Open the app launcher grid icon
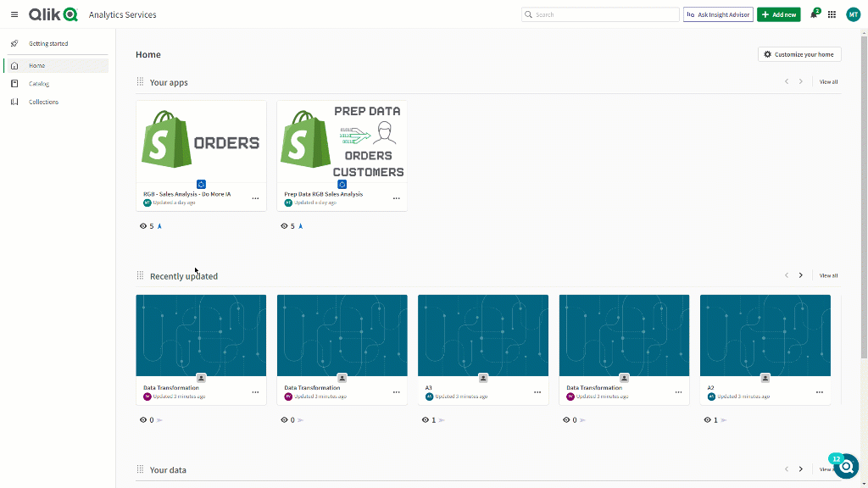The image size is (868, 488). (x=832, y=14)
